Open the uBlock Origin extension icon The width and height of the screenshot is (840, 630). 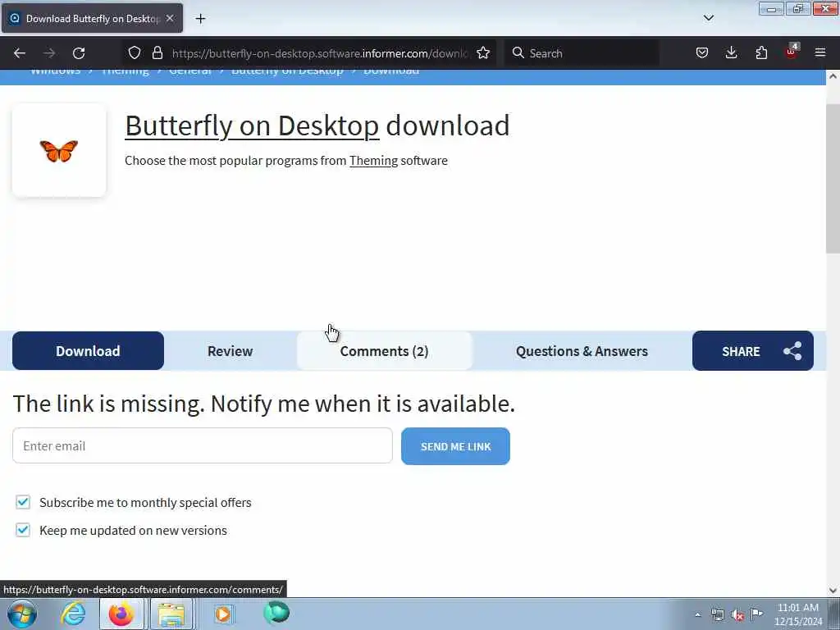click(792, 52)
